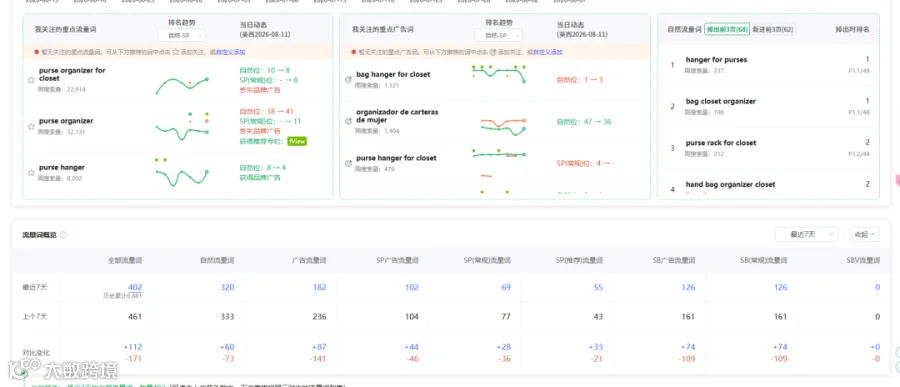Click the 333 previous-week natural words value
Viewport: 900px width, 387px height.
coord(227,317)
